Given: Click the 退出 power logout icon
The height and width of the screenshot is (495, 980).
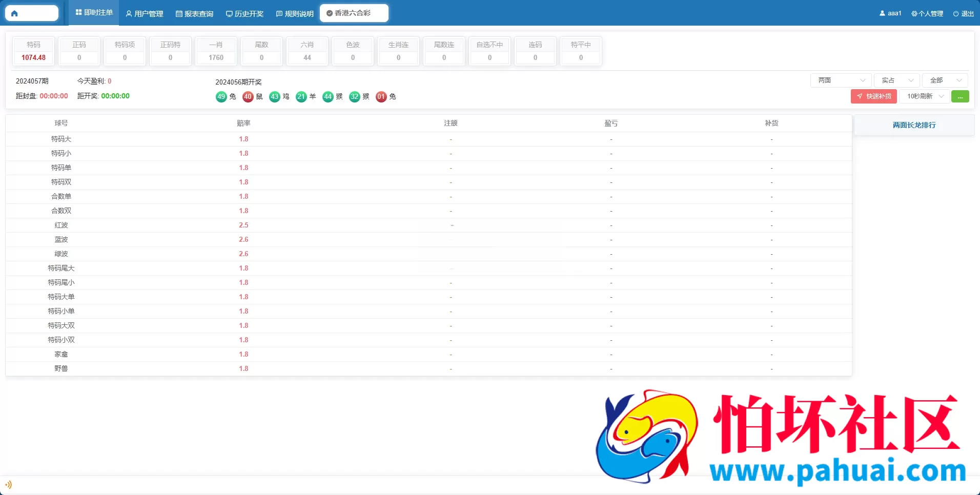Looking at the screenshot, I should pos(955,14).
